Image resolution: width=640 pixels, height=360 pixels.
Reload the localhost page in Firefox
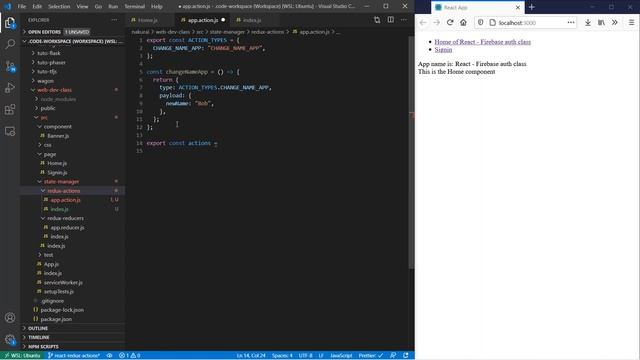click(x=450, y=23)
